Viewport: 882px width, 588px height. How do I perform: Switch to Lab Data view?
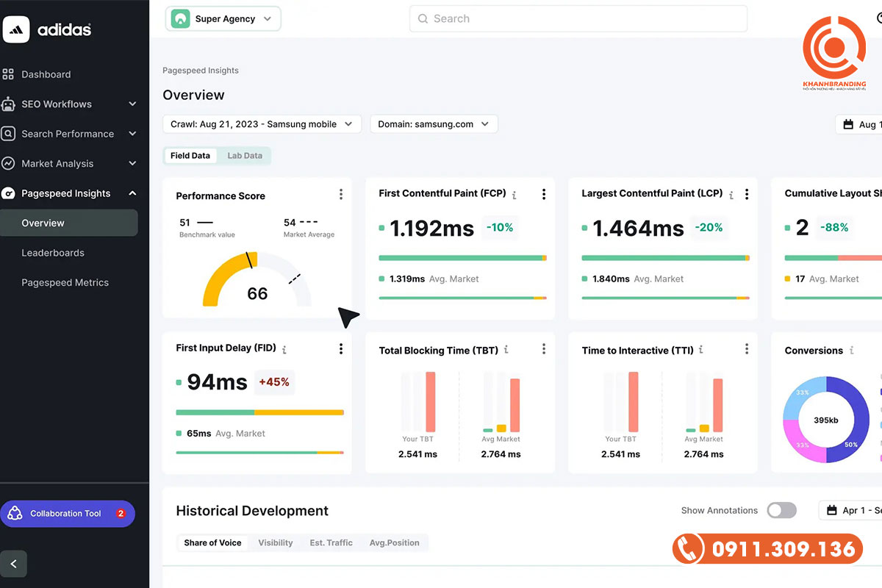tap(245, 156)
